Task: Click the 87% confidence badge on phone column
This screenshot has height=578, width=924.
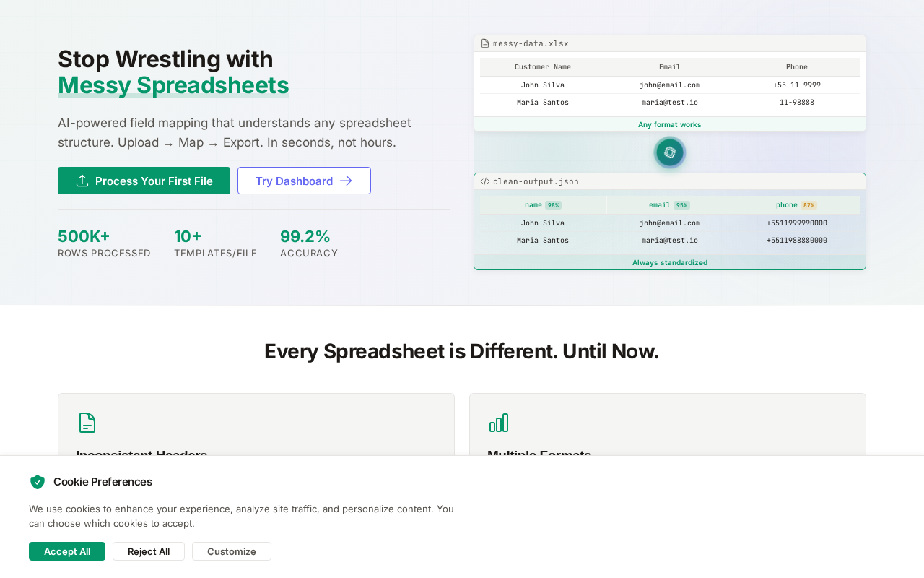Action: pyautogui.click(x=808, y=205)
